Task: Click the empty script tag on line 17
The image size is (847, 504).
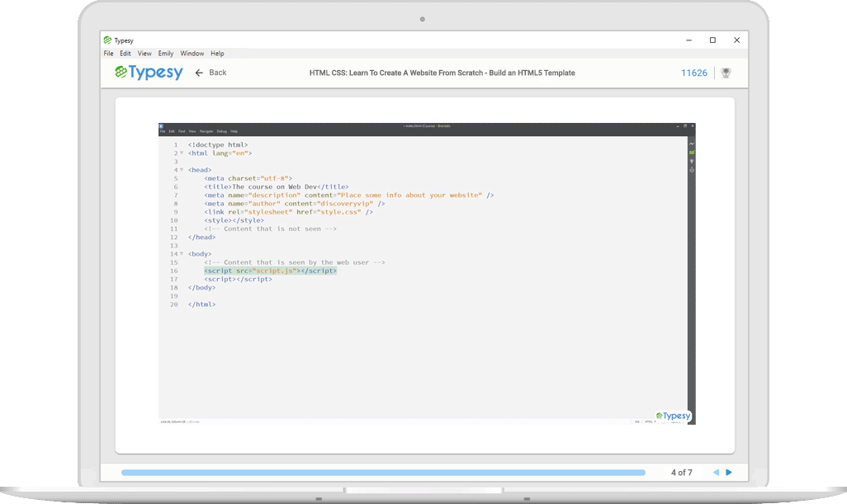Action: click(239, 279)
